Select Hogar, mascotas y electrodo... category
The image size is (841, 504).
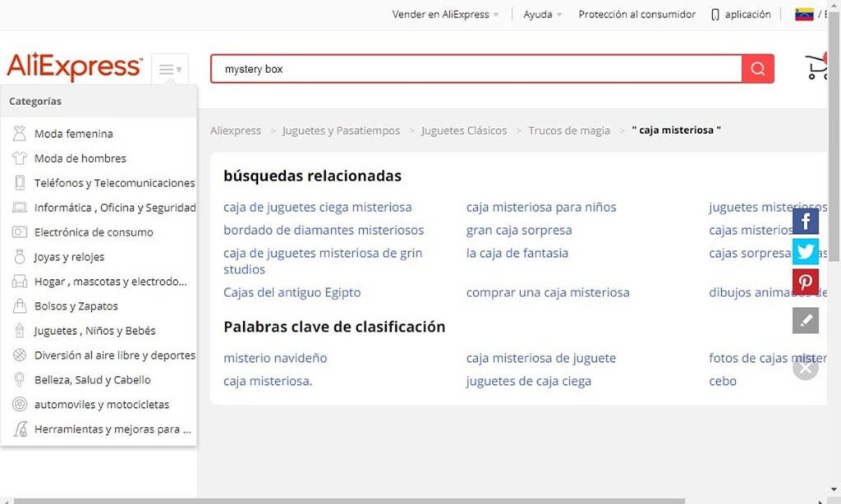point(111,282)
